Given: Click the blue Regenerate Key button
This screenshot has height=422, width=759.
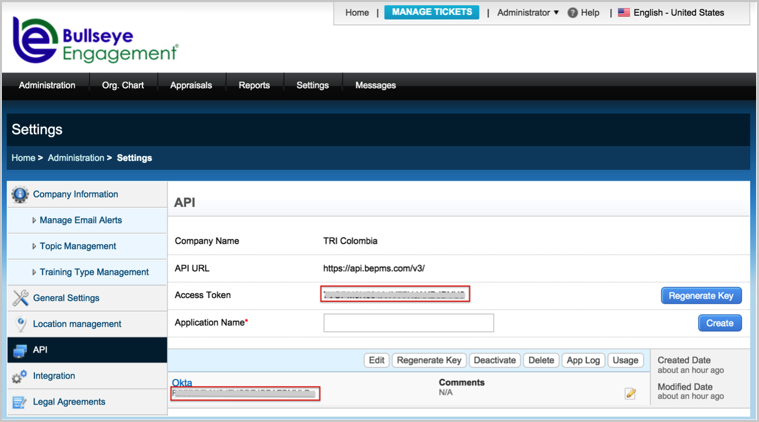Looking at the screenshot, I should pyautogui.click(x=700, y=295).
